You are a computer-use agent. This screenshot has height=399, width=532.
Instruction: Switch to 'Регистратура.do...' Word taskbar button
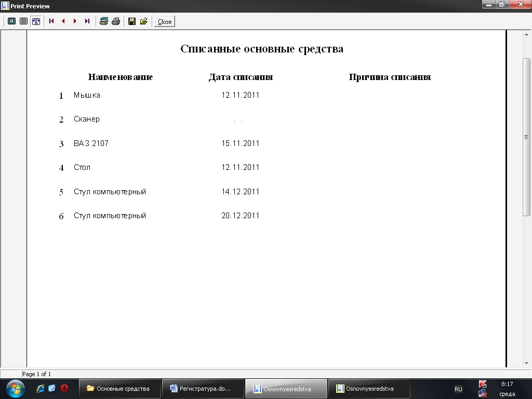(203, 389)
